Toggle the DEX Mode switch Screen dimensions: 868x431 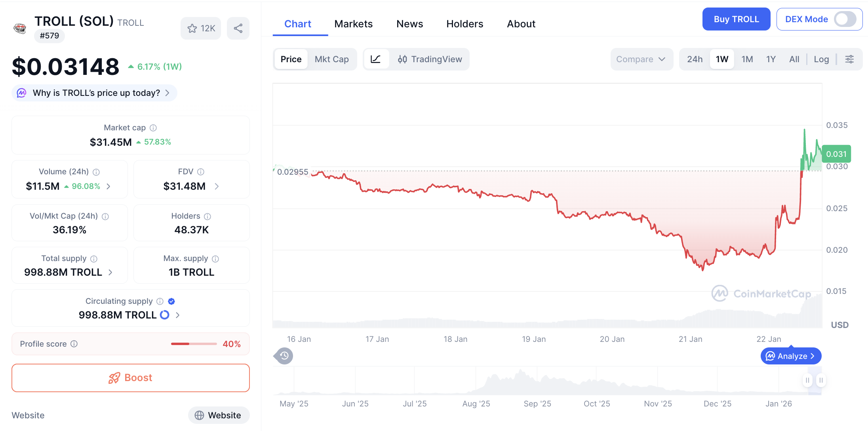tap(845, 19)
